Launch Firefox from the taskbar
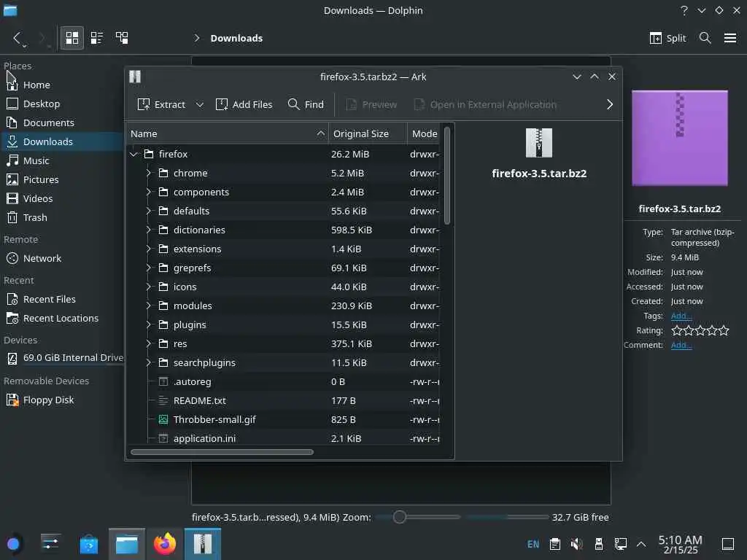 164,544
